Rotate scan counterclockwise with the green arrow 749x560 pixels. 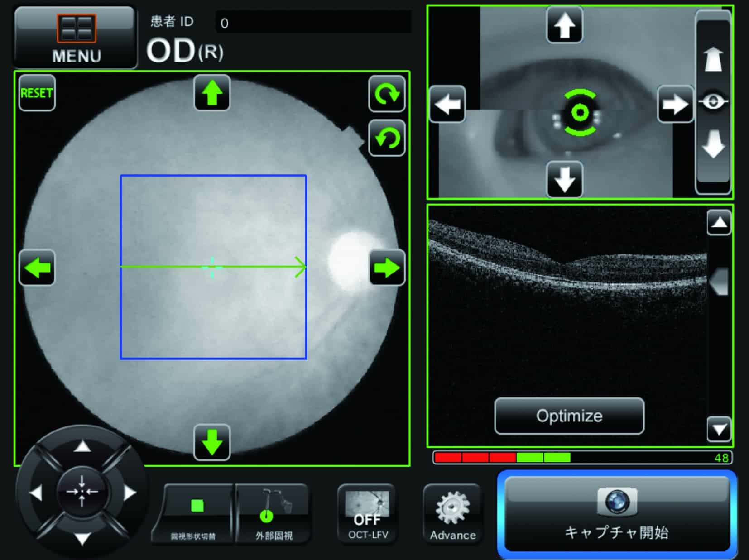[x=386, y=138]
